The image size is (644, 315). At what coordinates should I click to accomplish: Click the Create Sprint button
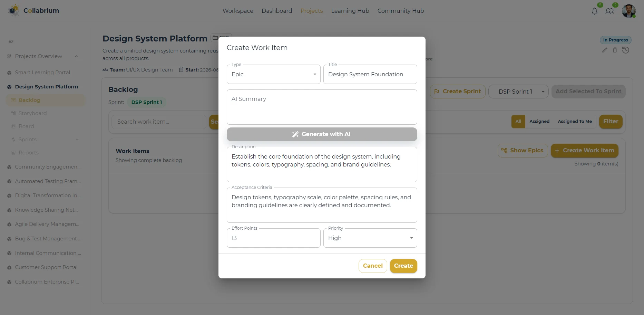point(458,92)
